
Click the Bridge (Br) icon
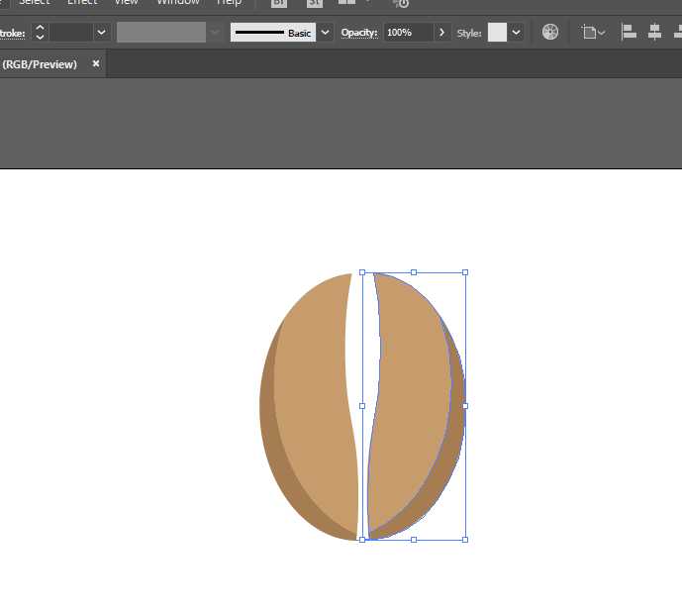click(x=279, y=3)
